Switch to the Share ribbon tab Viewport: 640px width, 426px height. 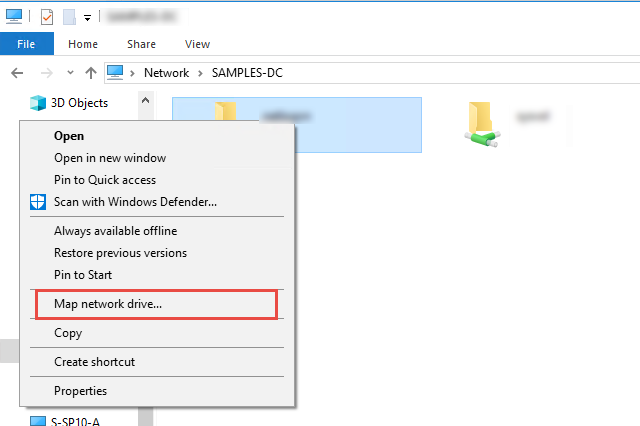[x=141, y=44]
